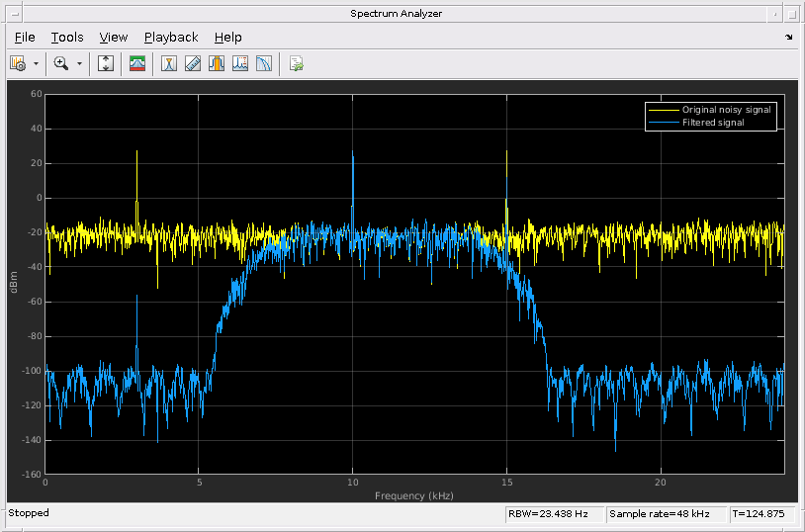
Task: Expand the configuration properties dropdown arrow
Action: coord(37,63)
